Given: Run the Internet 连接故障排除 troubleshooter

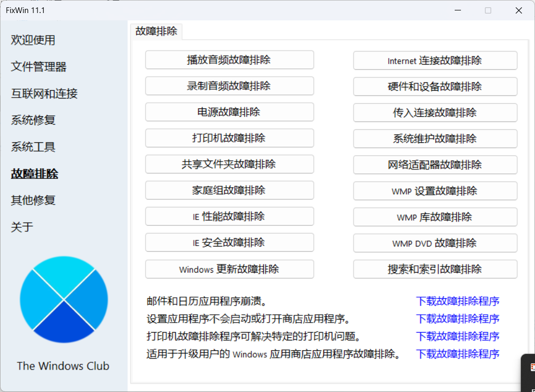Looking at the screenshot, I should (x=435, y=60).
